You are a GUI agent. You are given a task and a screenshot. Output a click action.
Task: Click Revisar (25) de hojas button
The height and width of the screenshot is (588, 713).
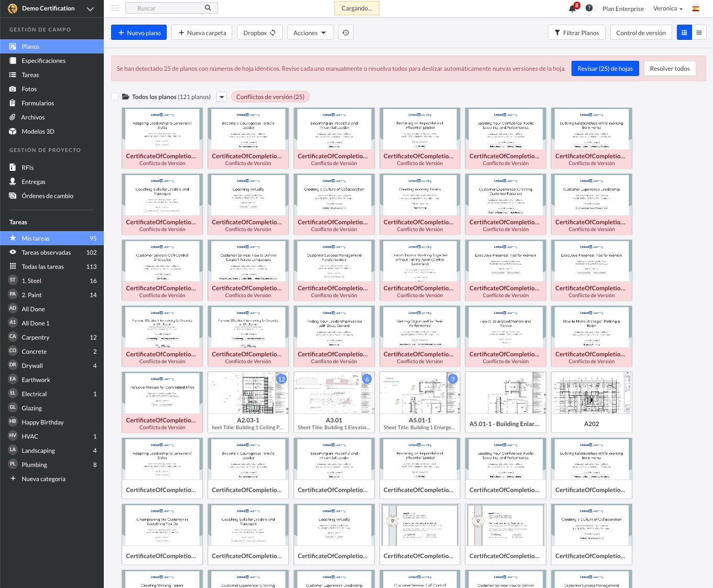tap(605, 69)
